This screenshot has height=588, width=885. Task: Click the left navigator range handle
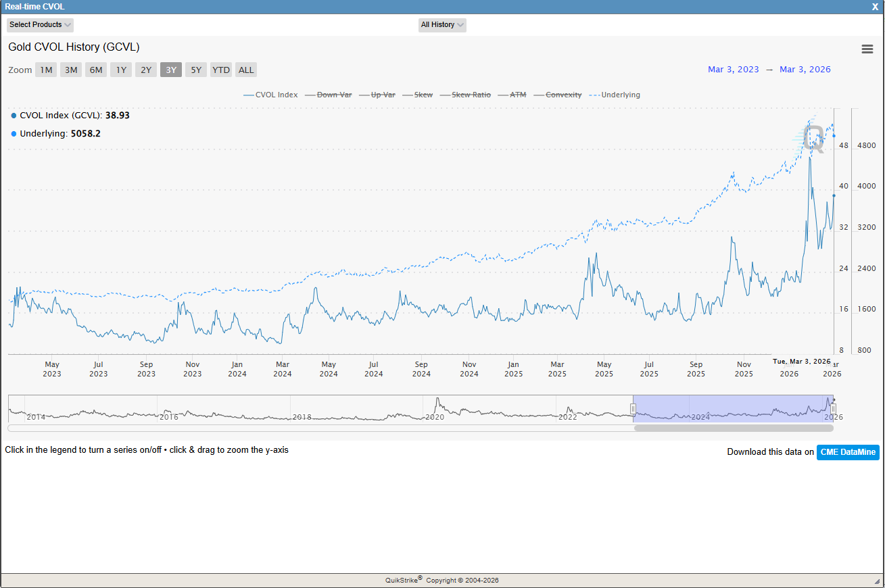(x=633, y=409)
